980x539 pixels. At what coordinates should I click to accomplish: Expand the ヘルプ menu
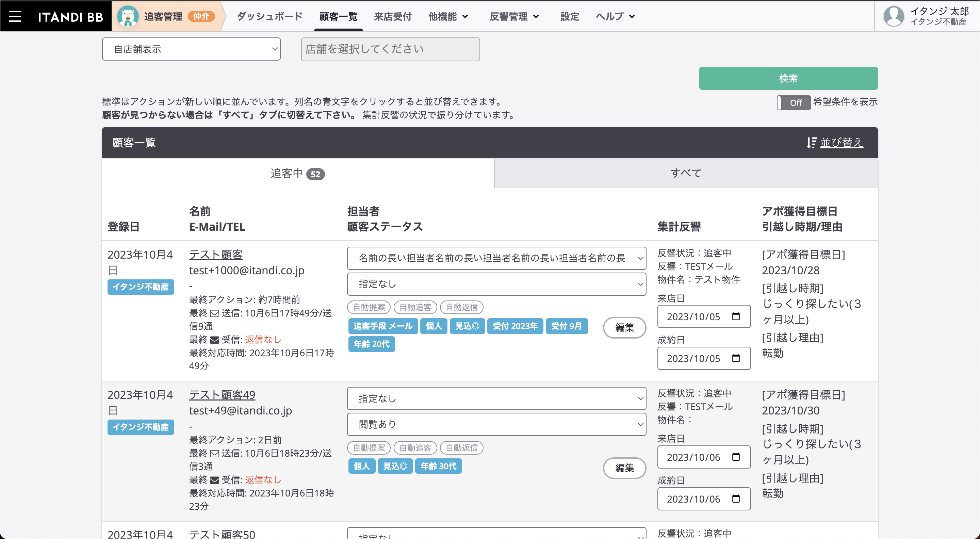615,16
